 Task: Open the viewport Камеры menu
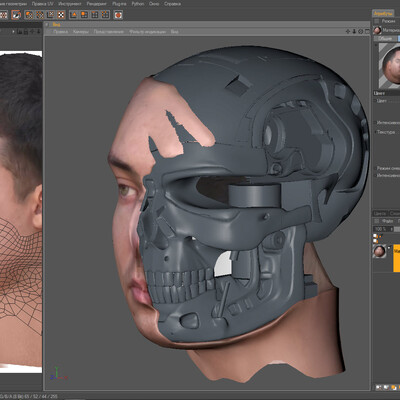81,32
